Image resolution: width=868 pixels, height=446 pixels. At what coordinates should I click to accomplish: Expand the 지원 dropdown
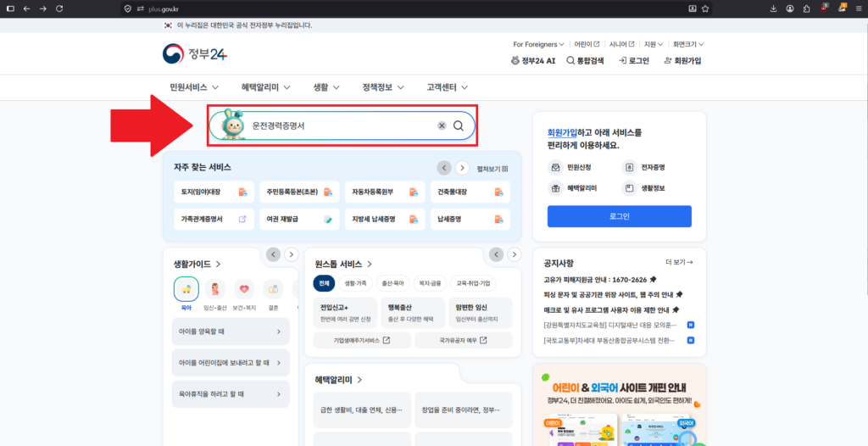pyautogui.click(x=654, y=44)
